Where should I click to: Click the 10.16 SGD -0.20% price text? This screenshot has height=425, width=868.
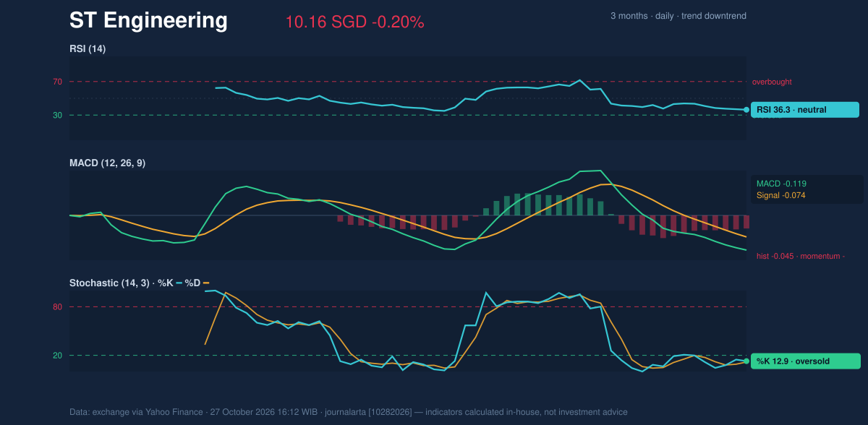tap(354, 22)
